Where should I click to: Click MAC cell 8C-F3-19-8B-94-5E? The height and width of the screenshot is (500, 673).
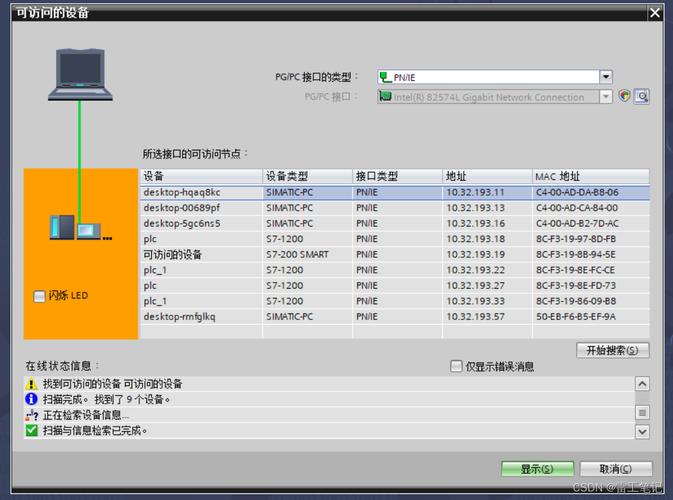pos(591,255)
